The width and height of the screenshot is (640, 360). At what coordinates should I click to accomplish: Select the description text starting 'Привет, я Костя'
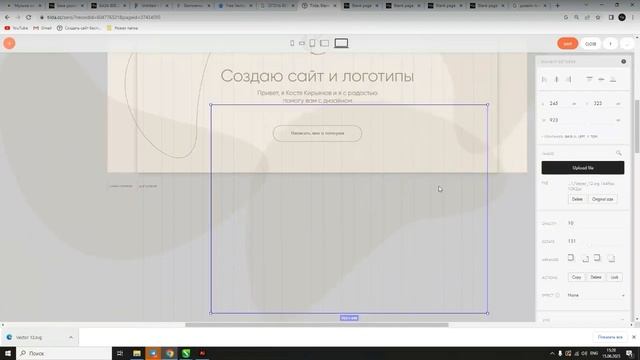317,96
